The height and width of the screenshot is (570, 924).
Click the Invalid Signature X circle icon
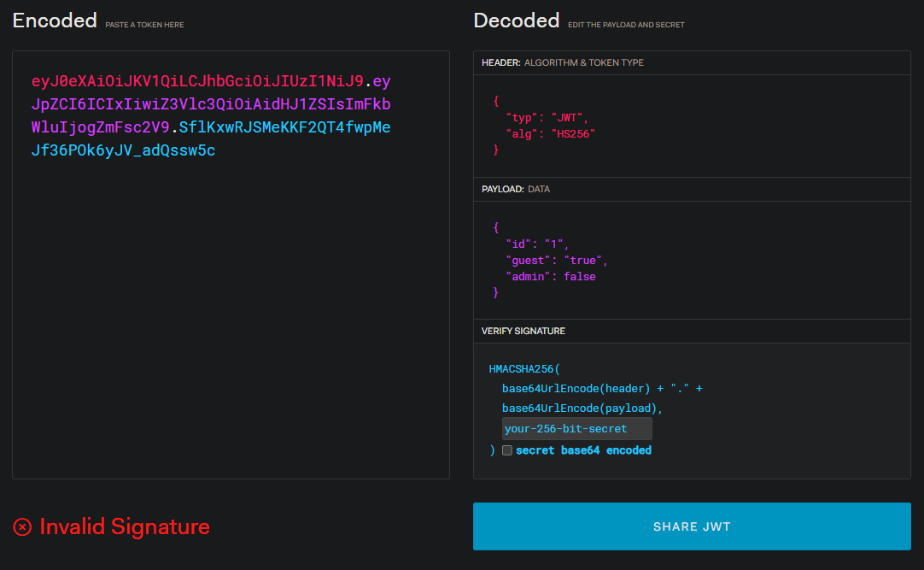click(23, 526)
